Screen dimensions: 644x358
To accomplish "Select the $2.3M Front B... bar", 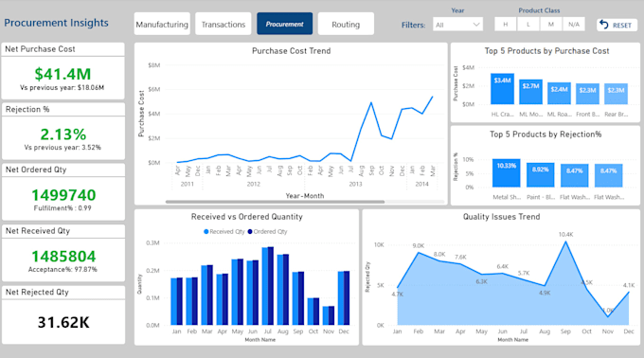I will coord(587,94).
